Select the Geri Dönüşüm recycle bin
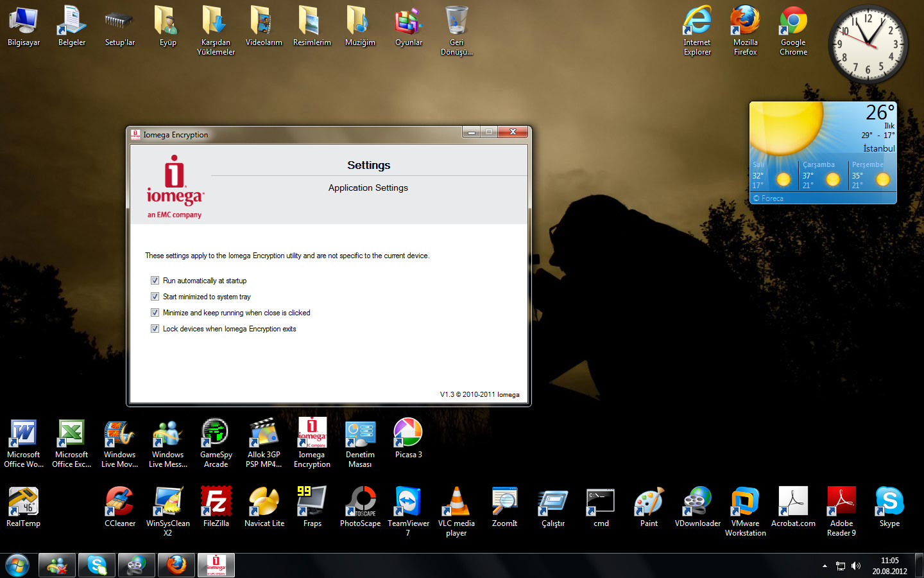This screenshot has width=924, height=578. [x=456, y=31]
